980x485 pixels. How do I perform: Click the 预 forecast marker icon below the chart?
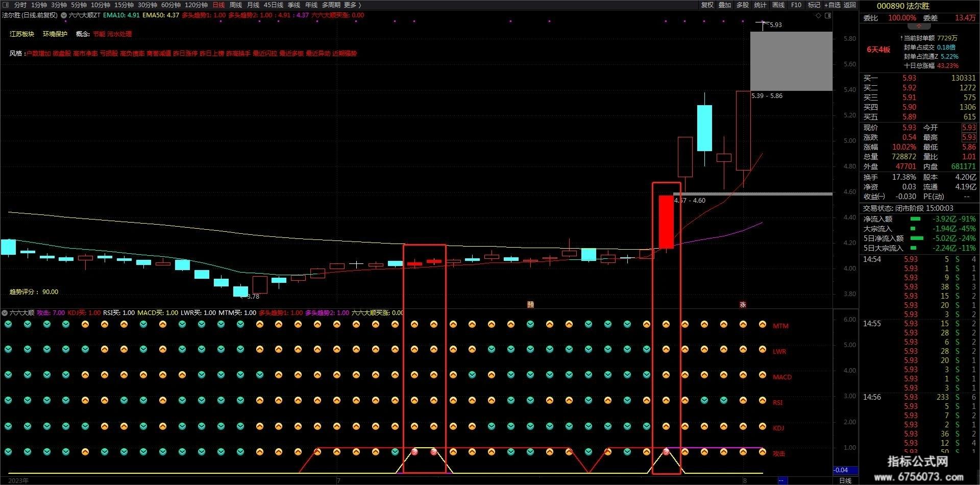click(531, 304)
